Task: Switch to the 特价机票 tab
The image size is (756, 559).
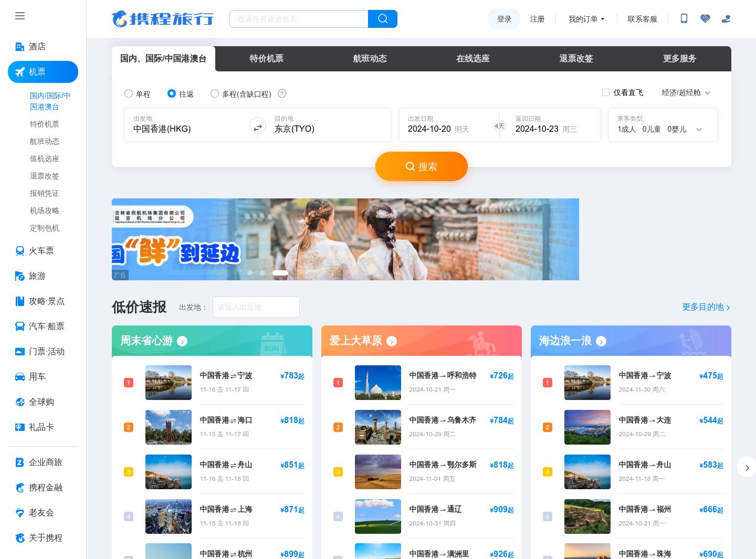Action: click(266, 59)
